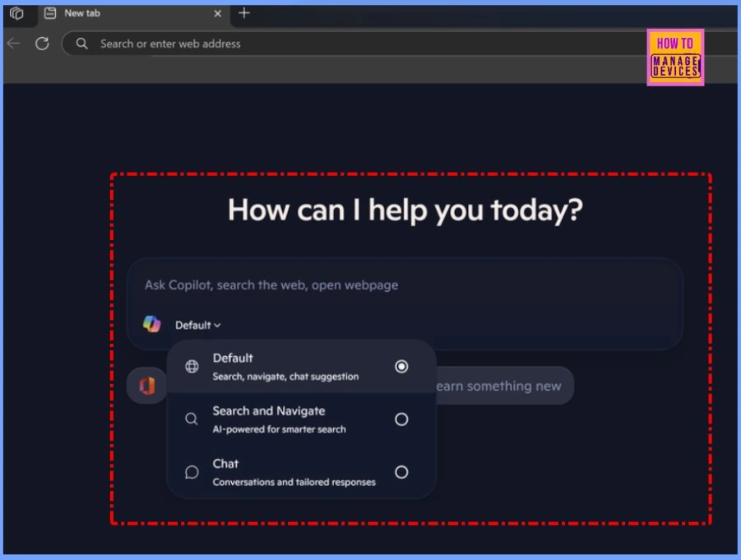Choose Search and Navigate mode entry
Image resolution: width=741 pixels, height=560 pixels.
point(301,419)
